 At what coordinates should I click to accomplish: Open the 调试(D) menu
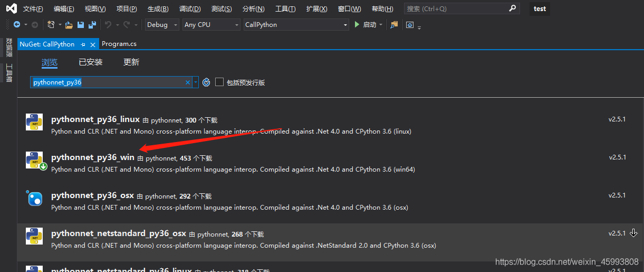(x=190, y=9)
